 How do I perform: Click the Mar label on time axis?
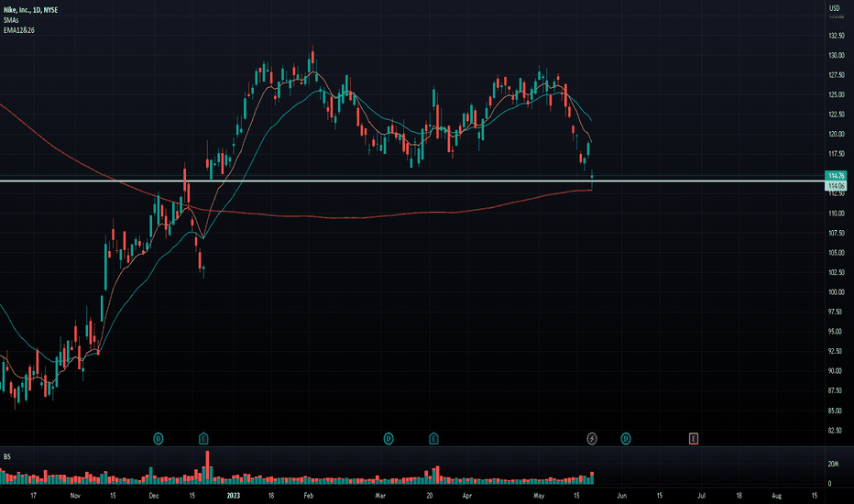click(380, 495)
